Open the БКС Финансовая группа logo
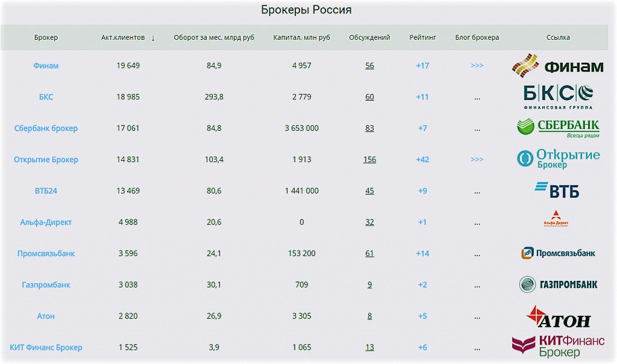 click(x=557, y=96)
